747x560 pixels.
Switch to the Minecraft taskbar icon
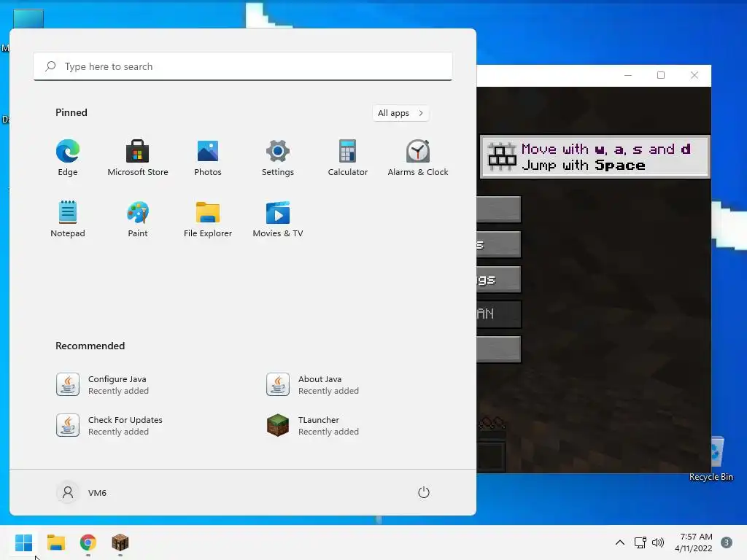(120, 542)
